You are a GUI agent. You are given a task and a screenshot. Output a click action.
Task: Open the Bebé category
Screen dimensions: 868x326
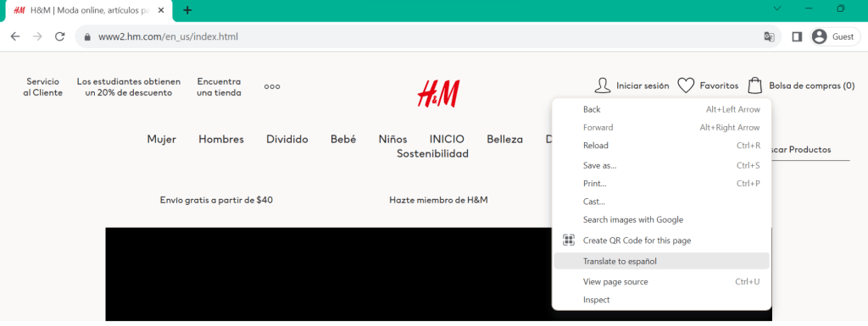pos(343,139)
